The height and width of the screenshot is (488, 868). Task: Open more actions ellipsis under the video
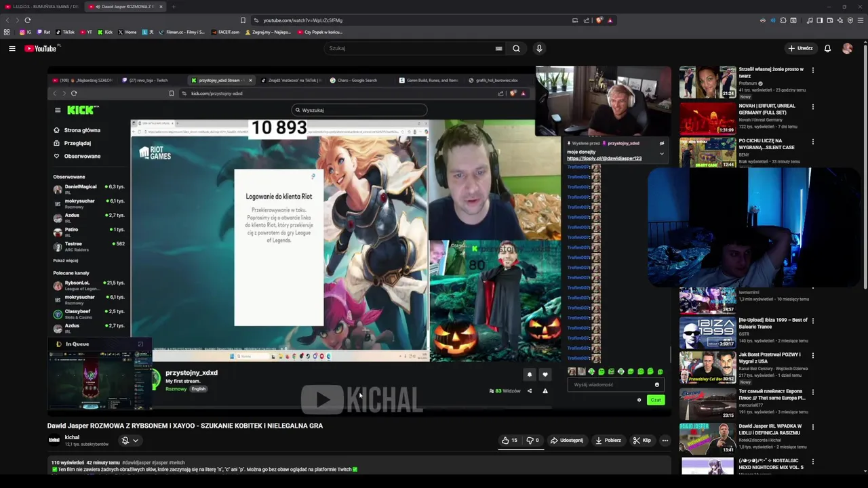click(x=665, y=441)
